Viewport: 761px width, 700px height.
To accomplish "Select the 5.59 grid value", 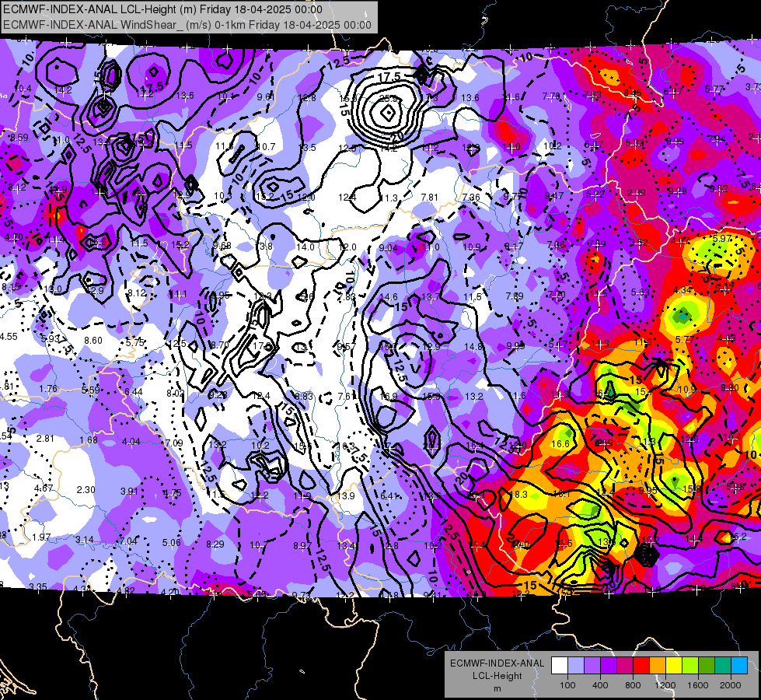I will (x=91, y=390).
